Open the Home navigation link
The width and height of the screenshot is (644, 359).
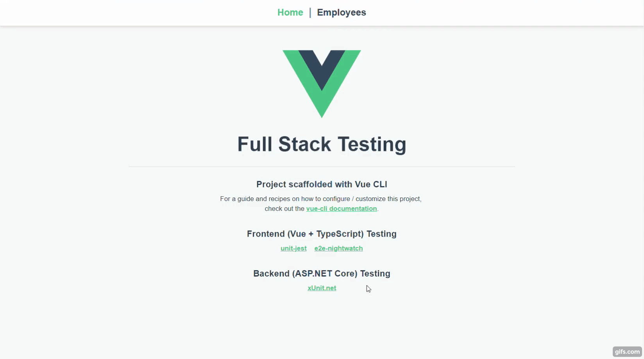pos(290,13)
